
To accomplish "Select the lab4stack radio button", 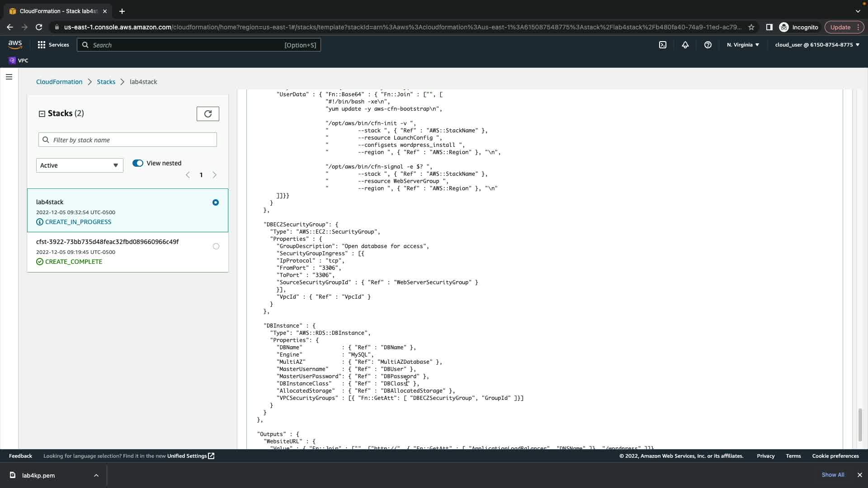I will pos(216,202).
